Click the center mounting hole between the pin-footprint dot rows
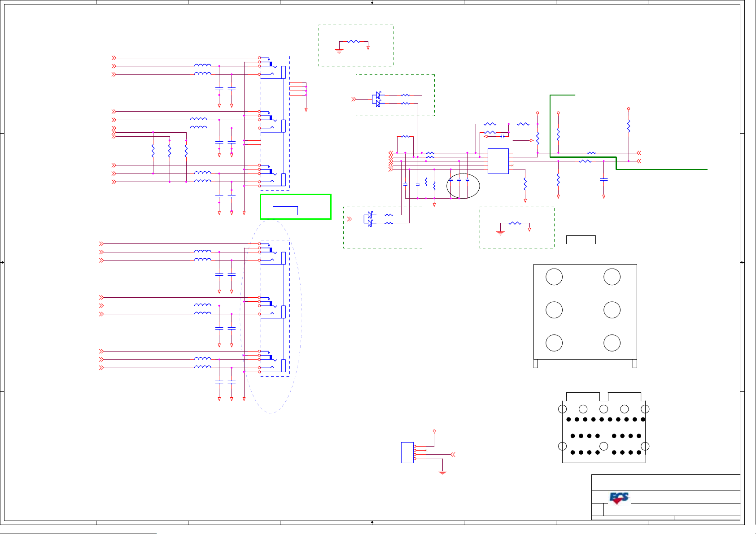Viewport: 756px width, 534px height. 604,446
